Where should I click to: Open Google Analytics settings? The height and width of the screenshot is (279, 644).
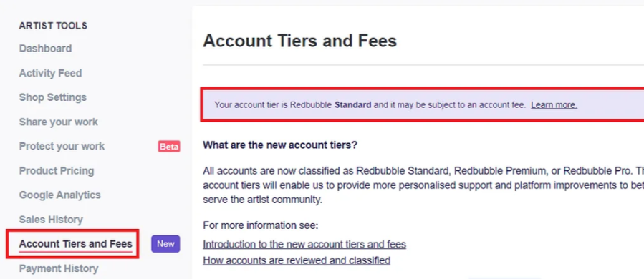click(59, 195)
